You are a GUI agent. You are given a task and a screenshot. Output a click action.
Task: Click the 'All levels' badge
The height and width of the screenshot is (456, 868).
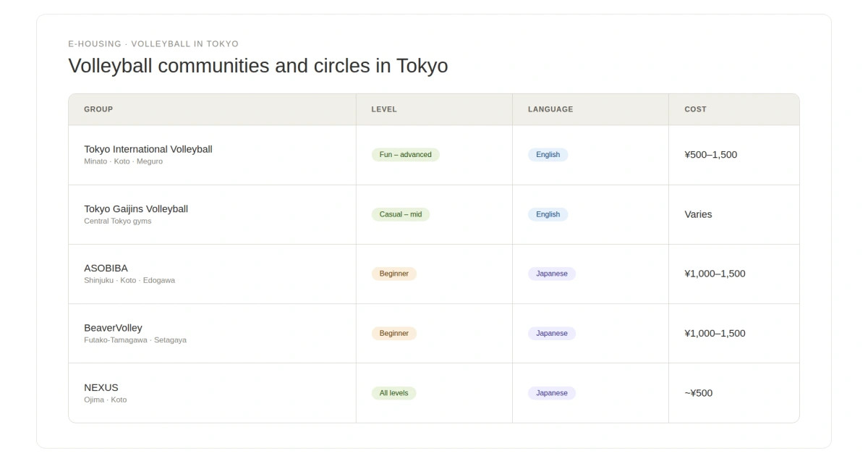pyautogui.click(x=394, y=393)
